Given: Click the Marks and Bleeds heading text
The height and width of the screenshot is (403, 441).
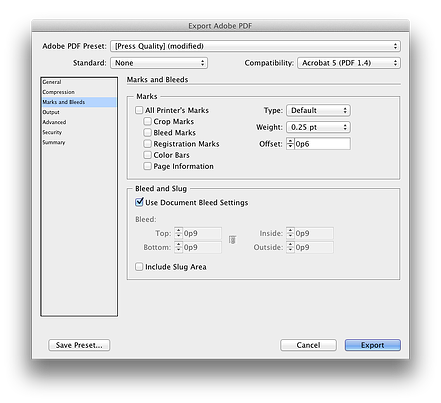Looking at the screenshot, I should click(157, 80).
